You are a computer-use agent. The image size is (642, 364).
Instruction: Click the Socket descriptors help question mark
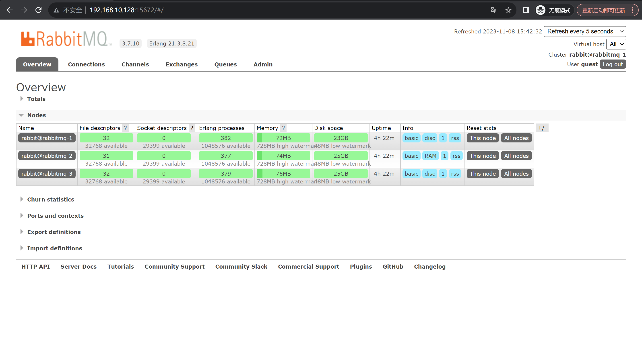pyautogui.click(x=192, y=128)
